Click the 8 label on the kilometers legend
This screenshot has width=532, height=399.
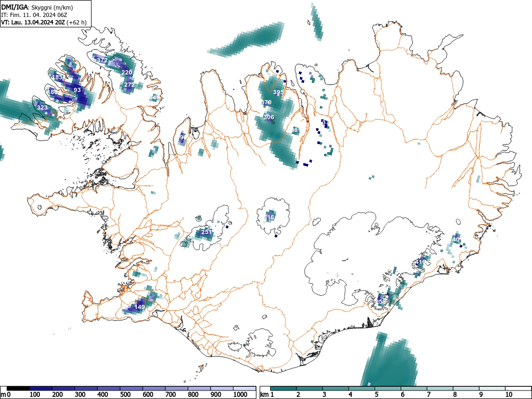coord(455,395)
